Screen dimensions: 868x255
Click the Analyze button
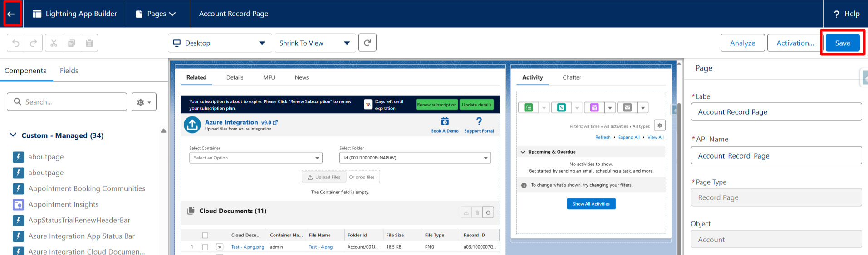(742, 43)
